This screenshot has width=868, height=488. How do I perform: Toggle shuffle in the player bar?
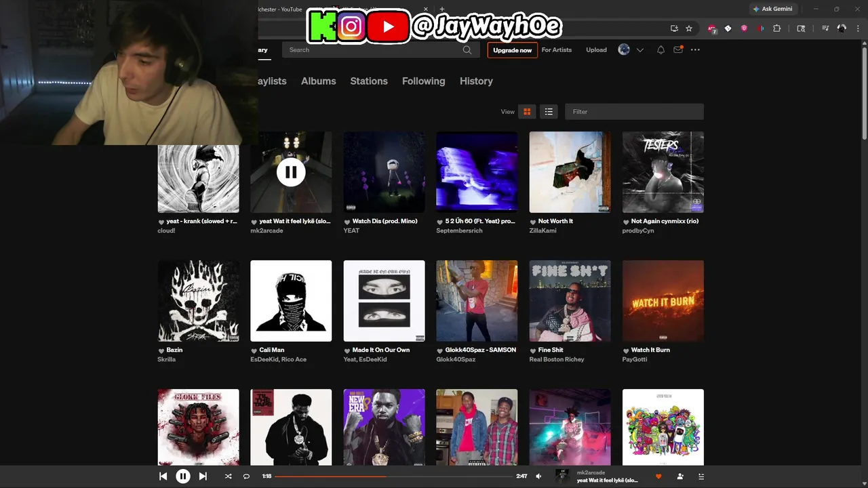(228, 476)
